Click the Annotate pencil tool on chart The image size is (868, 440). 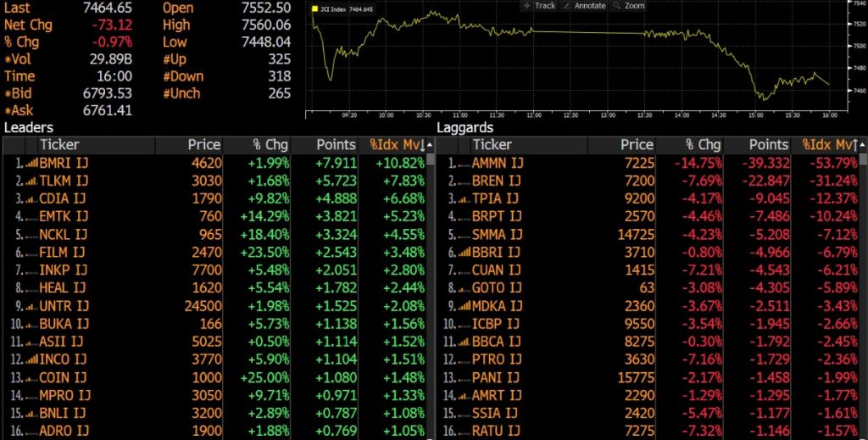(584, 6)
